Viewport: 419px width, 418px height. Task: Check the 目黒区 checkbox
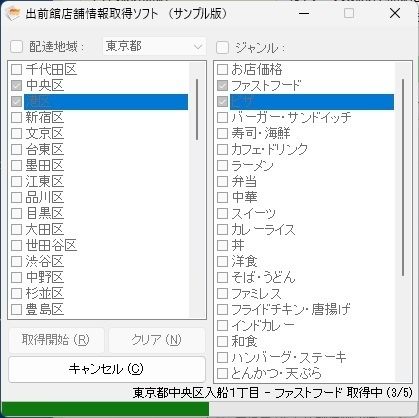coord(16,213)
